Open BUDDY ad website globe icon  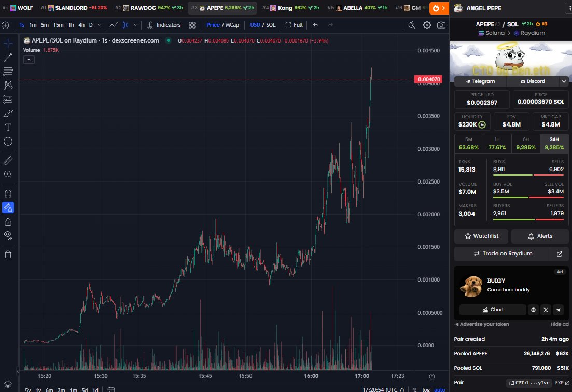(x=533, y=310)
